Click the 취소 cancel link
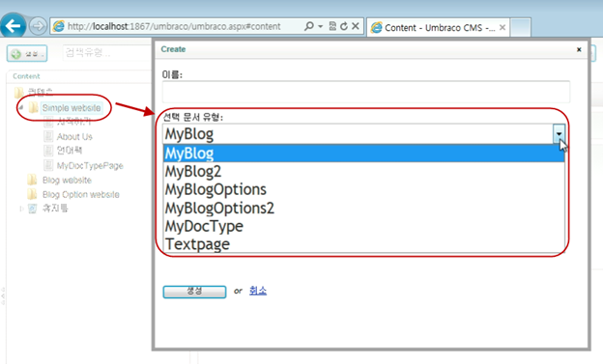 [258, 291]
